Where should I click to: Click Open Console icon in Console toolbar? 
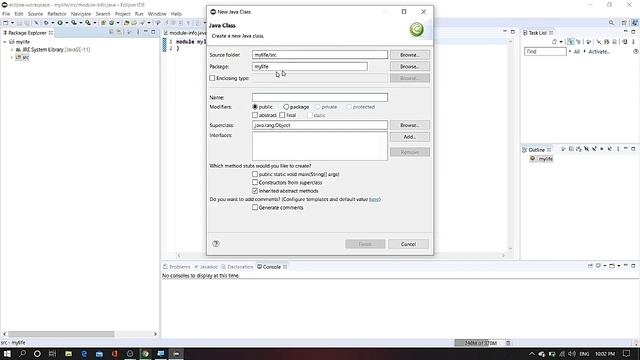pos(612,266)
